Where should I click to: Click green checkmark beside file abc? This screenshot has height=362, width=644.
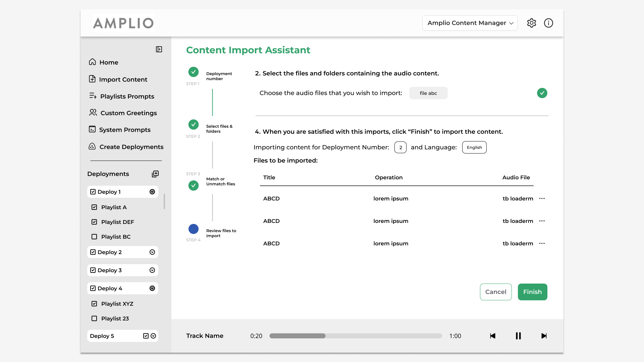[x=542, y=93]
